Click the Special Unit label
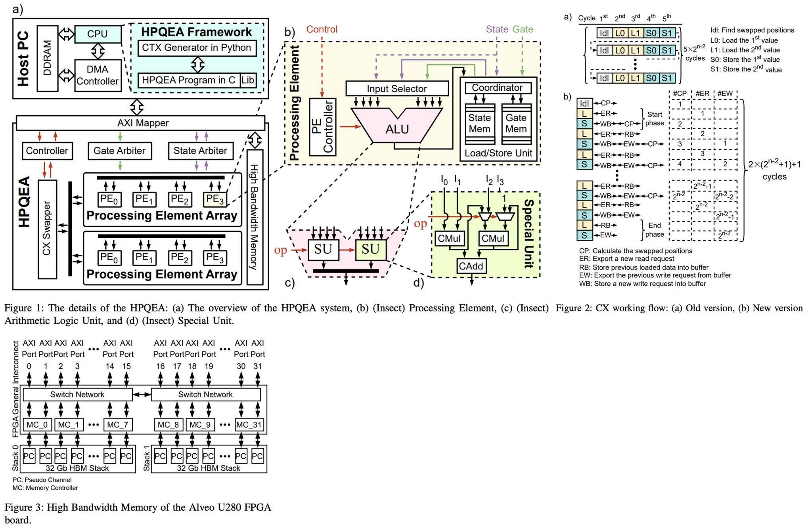 (x=529, y=234)
